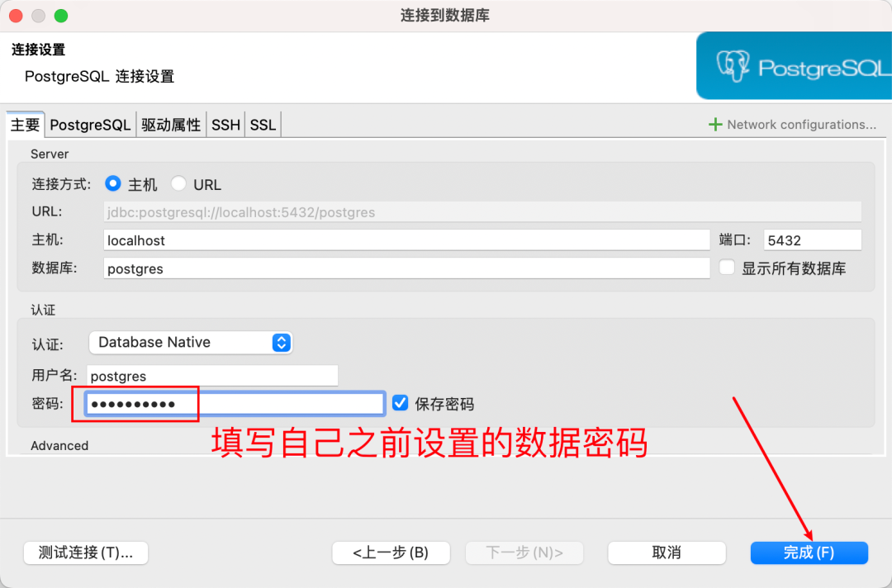Finish setup with 完成 (F) button

[x=809, y=552]
